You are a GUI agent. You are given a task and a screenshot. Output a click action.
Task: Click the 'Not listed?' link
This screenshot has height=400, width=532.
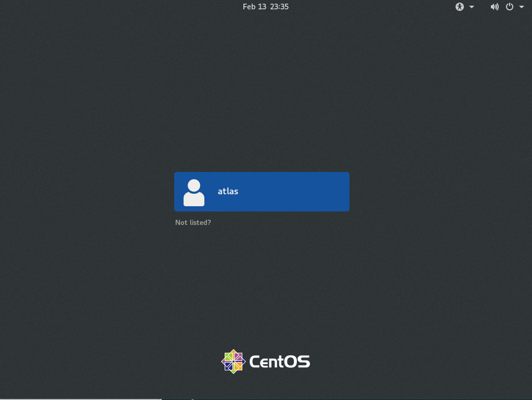coord(193,222)
